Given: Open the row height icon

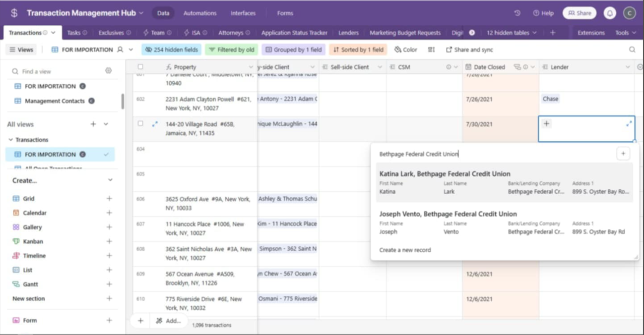Looking at the screenshot, I should [x=431, y=50].
